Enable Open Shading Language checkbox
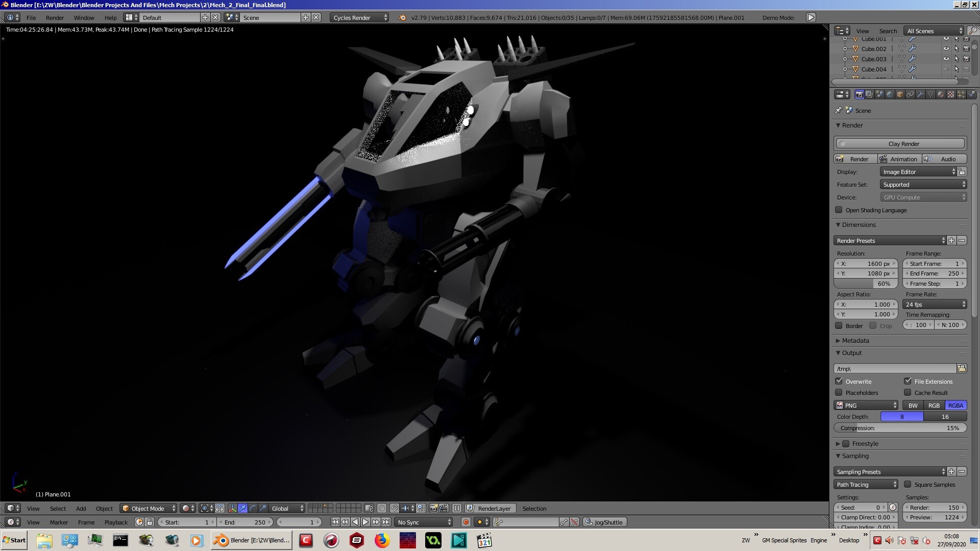Screen dimensions: 980x551 click(839, 210)
